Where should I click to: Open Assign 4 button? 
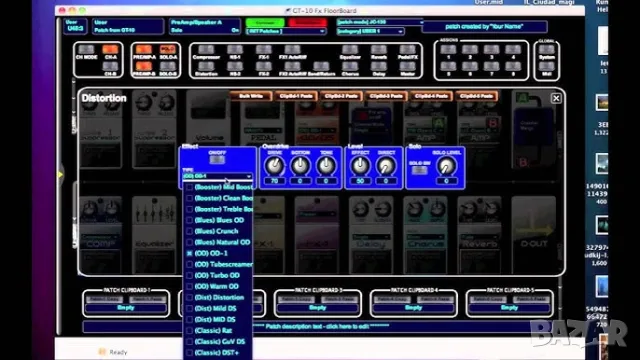coord(513,50)
